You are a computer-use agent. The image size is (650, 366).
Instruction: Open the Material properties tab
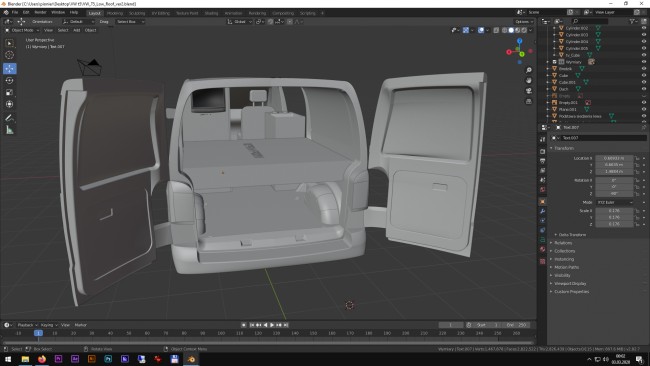coord(543,249)
